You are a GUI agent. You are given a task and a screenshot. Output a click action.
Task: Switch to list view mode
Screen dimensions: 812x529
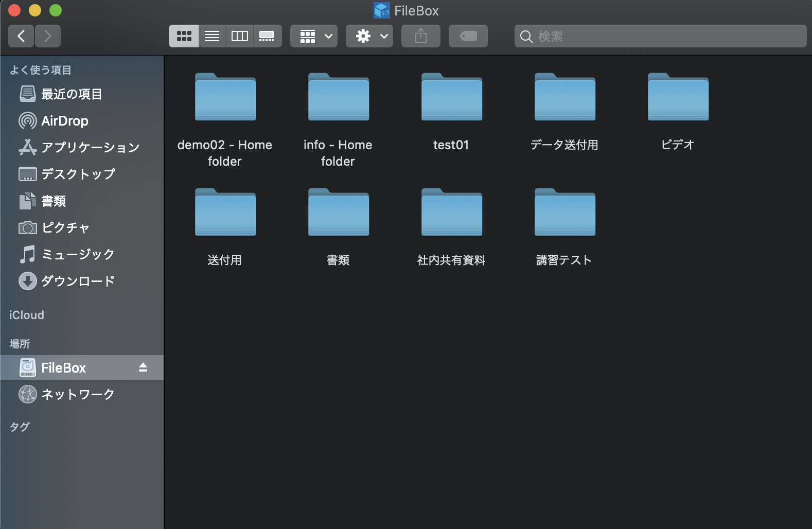coord(212,36)
